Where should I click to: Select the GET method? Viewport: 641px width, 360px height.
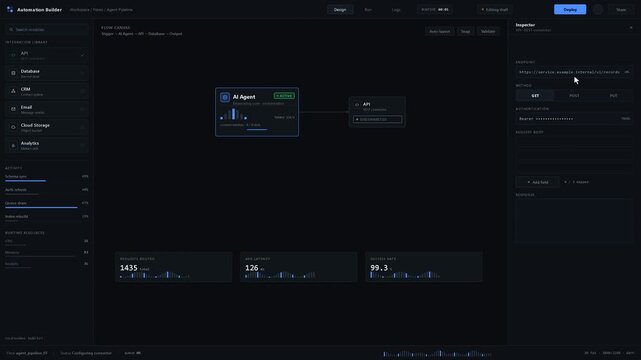(535, 96)
